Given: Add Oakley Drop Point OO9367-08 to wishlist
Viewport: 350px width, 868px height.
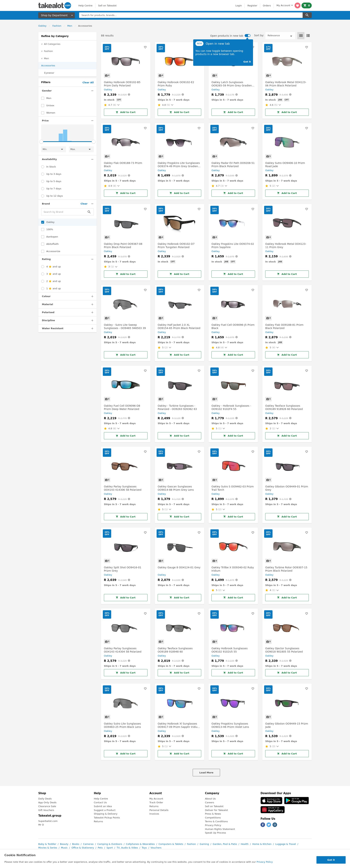Looking at the screenshot, I should pos(145,209).
